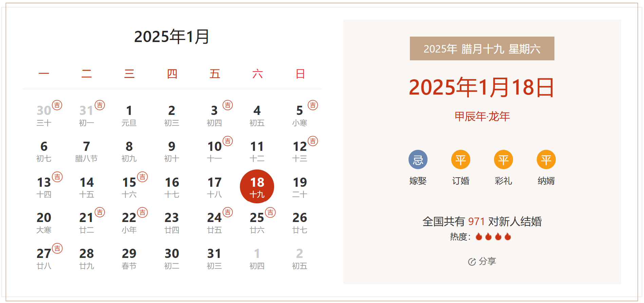Click the 彩礼 label

pyautogui.click(x=504, y=181)
